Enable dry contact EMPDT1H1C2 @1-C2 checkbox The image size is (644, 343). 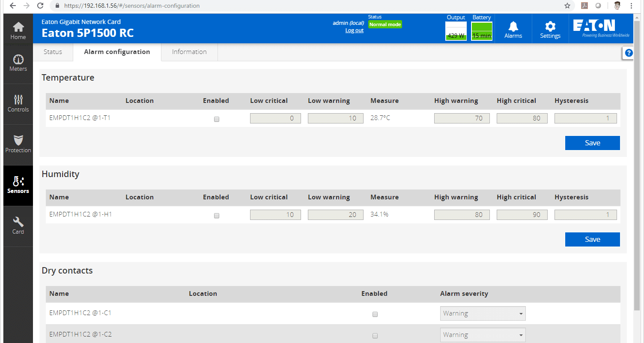pyautogui.click(x=375, y=336)
